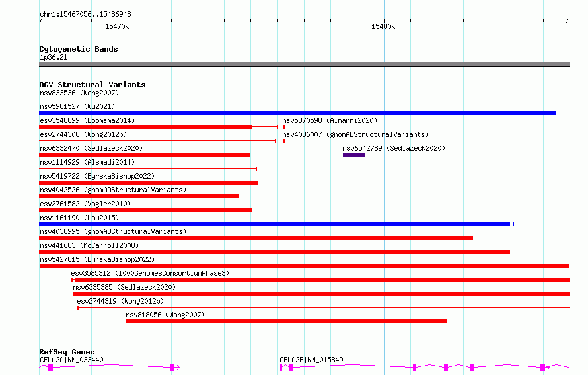
Task: Click esv2744319 (Wong2012b) label
Action: 120,301
